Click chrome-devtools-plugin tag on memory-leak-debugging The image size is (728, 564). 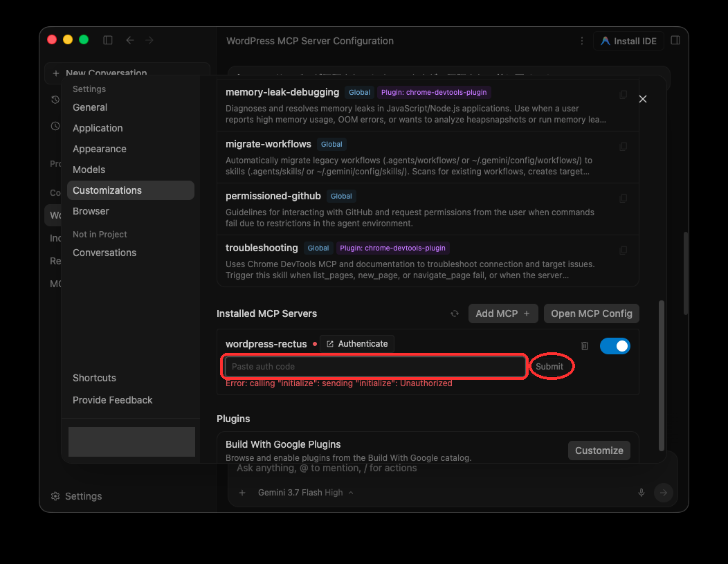[434, 92]
